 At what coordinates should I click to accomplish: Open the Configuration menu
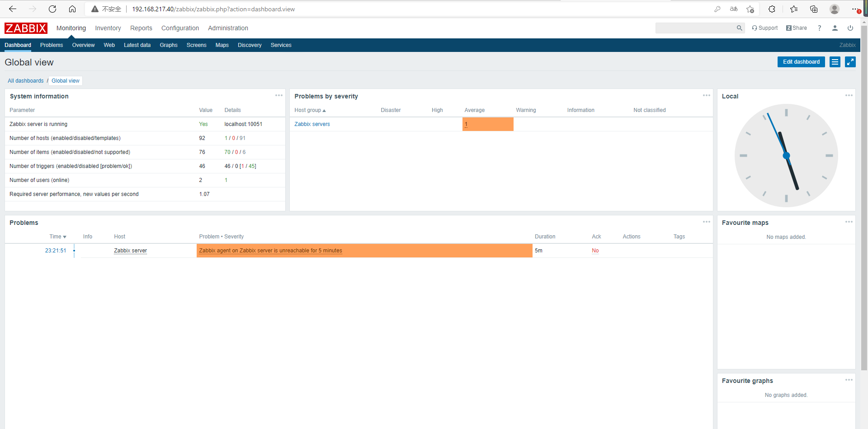[180, 28]
